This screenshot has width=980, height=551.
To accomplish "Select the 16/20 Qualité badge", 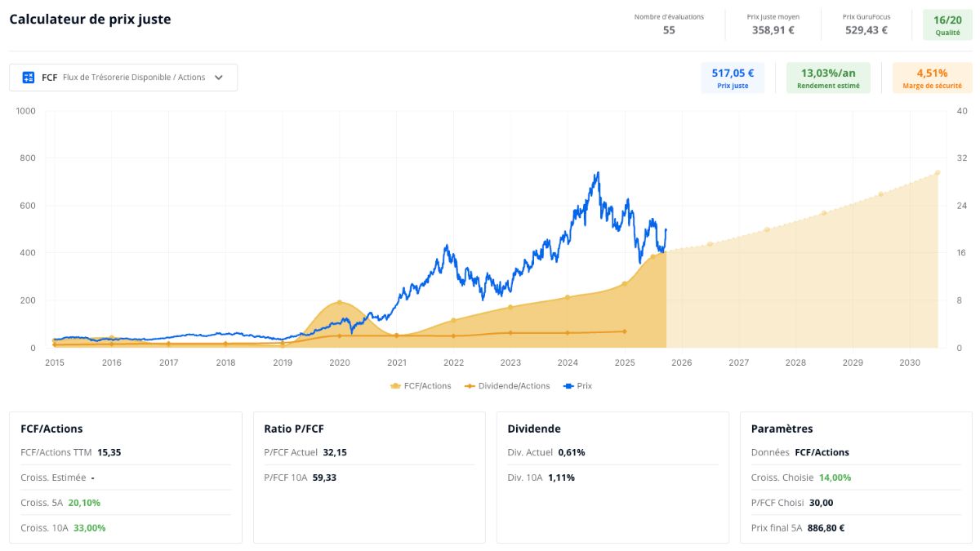I will (947, 25).
